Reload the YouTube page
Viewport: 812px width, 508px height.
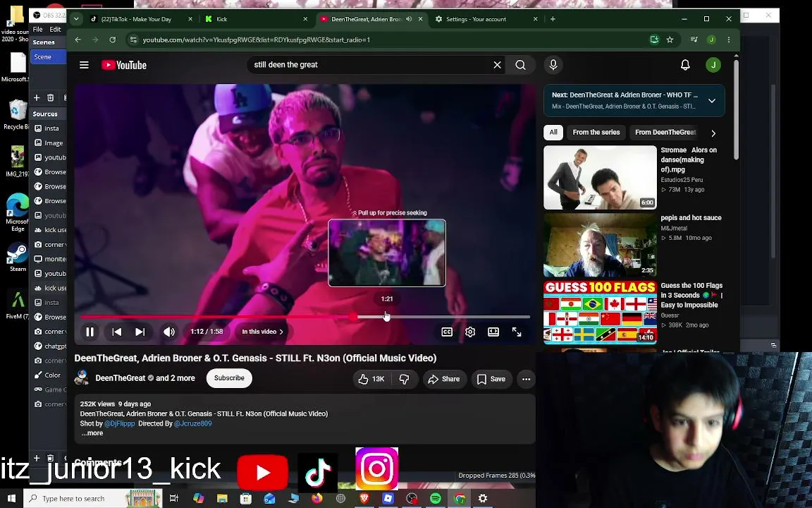coord(112,40)
